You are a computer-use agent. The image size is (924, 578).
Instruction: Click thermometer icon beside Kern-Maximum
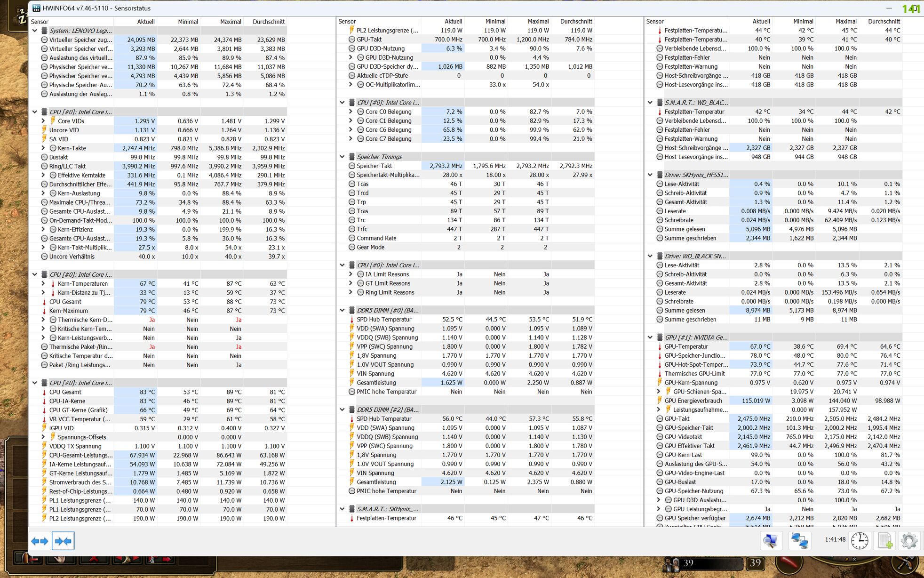(x=44, y=311)
